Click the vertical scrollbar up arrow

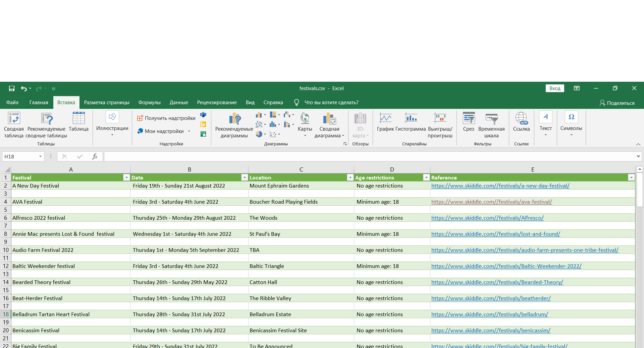tap(640, 169)
